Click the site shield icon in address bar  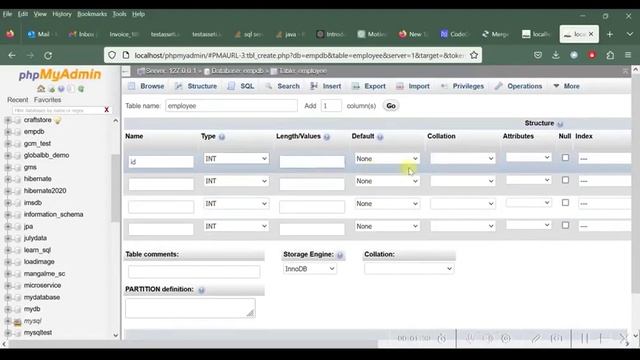point(112,55)
